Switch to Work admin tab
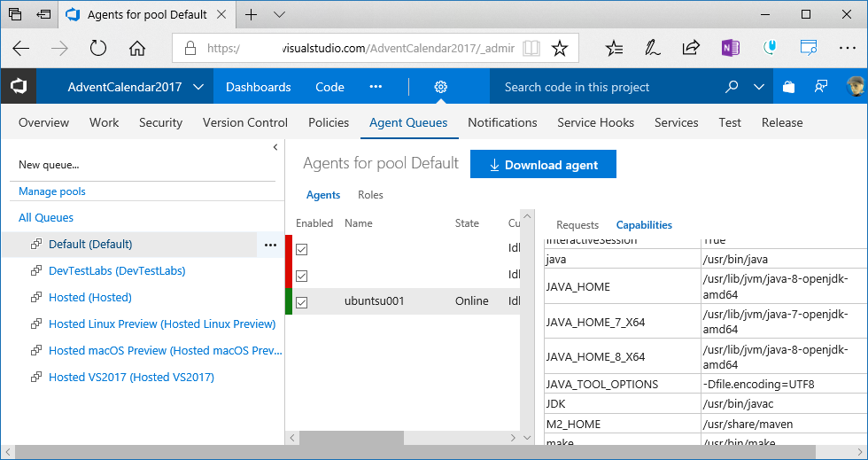The height and width of the screenshot is (460, 868). tap(105, 122)
